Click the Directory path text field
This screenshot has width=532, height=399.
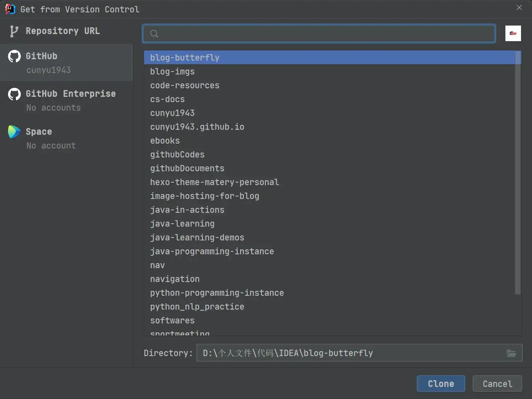(351, 353)
